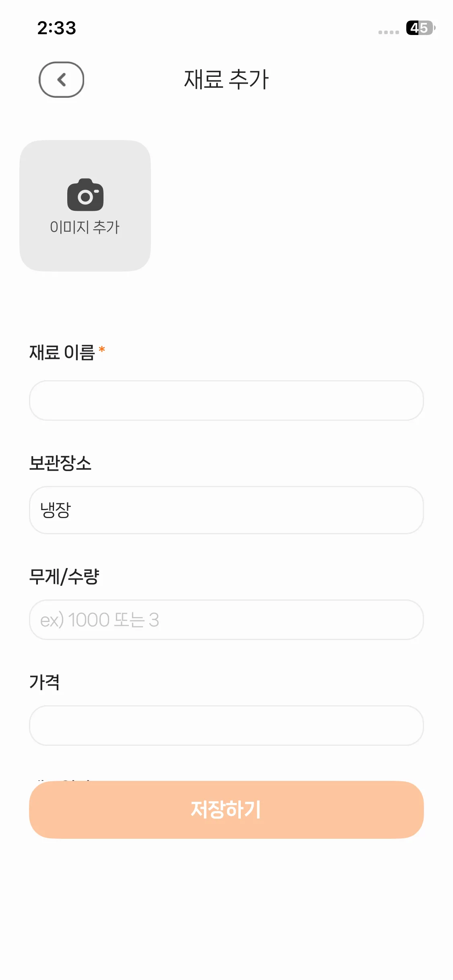Tap the signal dots in status bar
Viewport: 453px width, 980px height.
[x=389, y=32]
